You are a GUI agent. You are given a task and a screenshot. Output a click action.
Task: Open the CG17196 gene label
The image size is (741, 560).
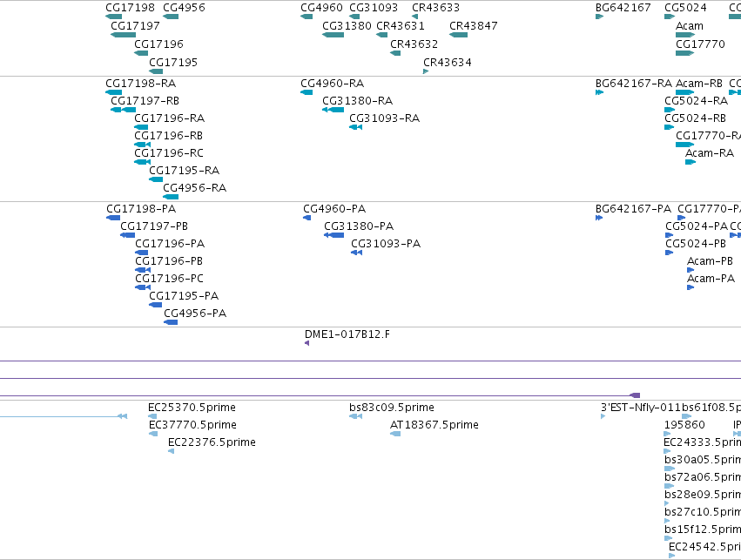(158, 44)
